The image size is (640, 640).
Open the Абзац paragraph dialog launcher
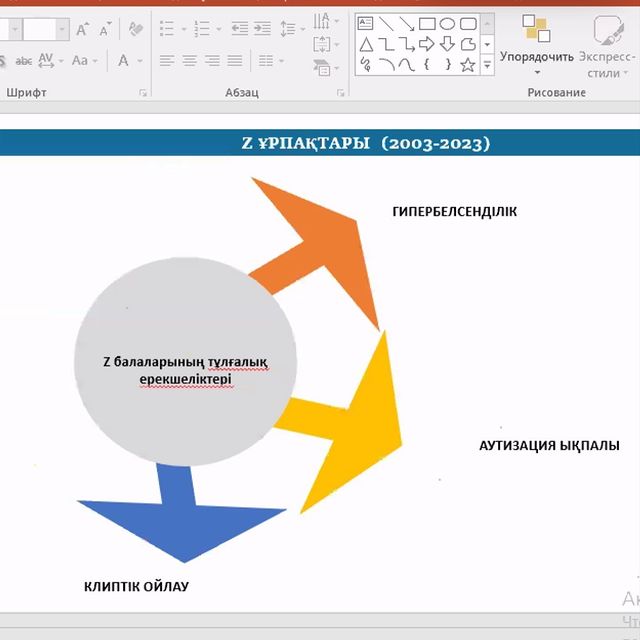coord(341,93)
